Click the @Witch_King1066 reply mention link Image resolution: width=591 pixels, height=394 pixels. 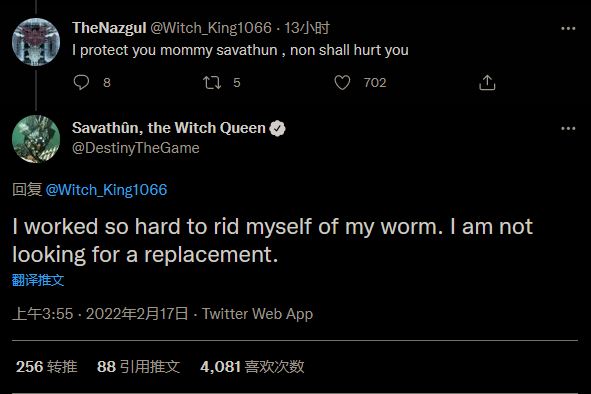(106, 190)
